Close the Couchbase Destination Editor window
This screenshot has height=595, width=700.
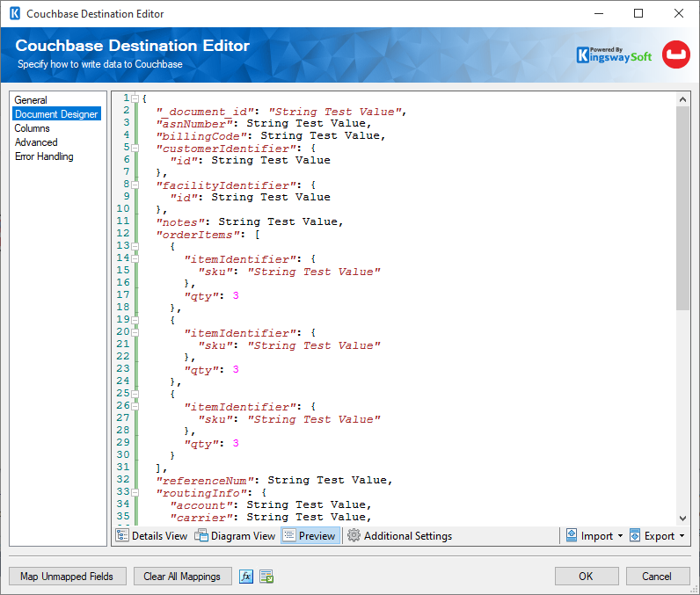(x=679, y=13)
